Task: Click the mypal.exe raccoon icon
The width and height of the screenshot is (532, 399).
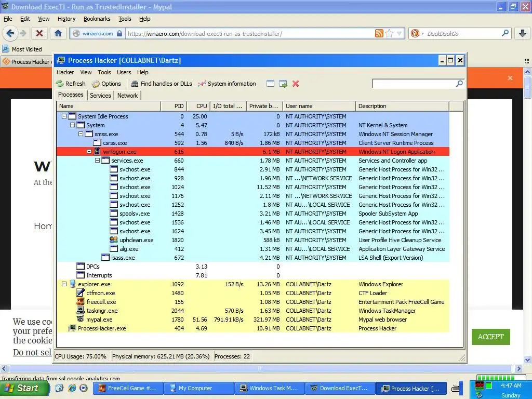Action: coord(81,320)
